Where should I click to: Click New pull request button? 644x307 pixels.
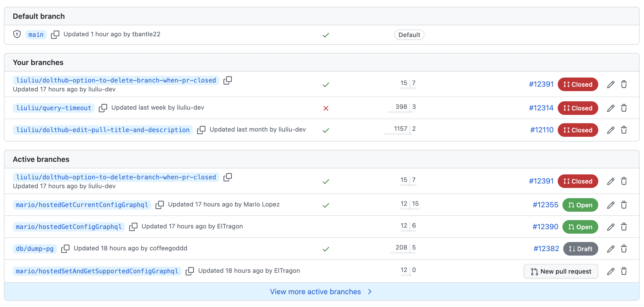click(x=561, y=271)
